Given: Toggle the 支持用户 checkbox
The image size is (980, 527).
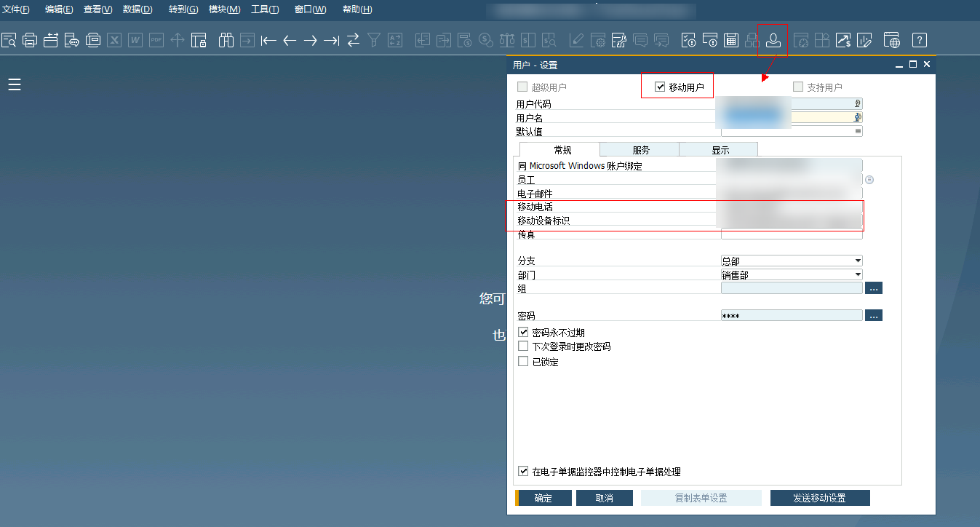Looking at the screenshot, I should (x=798, y=87).
